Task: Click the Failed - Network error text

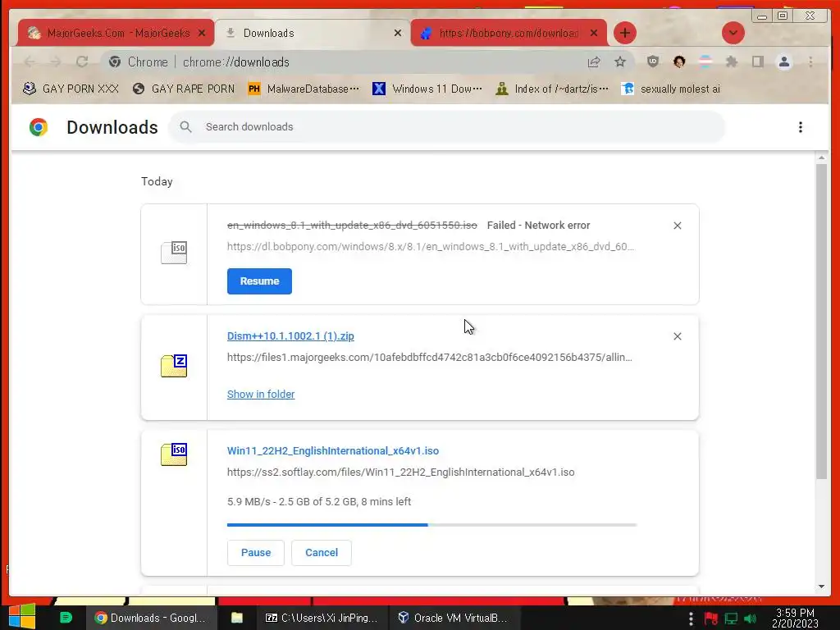Action: pos(538,226)
